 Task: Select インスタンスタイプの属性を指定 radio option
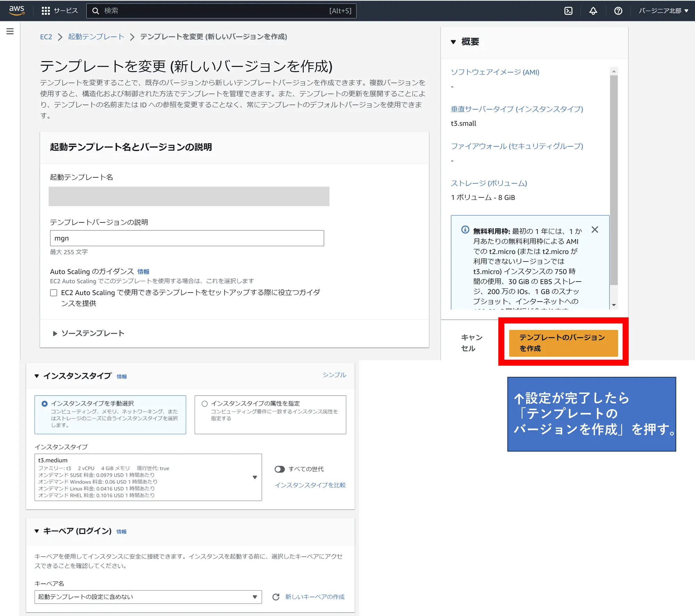205,404
